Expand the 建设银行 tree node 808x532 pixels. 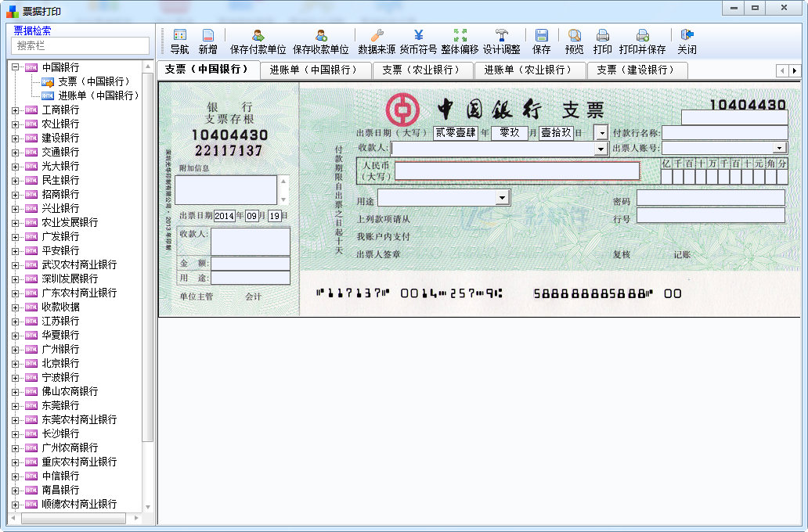pyautogui.click(x=16, y=138)
